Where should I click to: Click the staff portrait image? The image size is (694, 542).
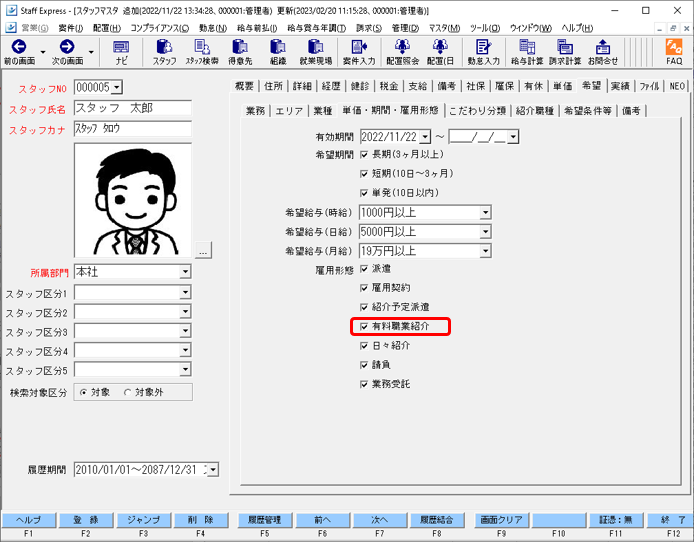(x=133, y=200)
